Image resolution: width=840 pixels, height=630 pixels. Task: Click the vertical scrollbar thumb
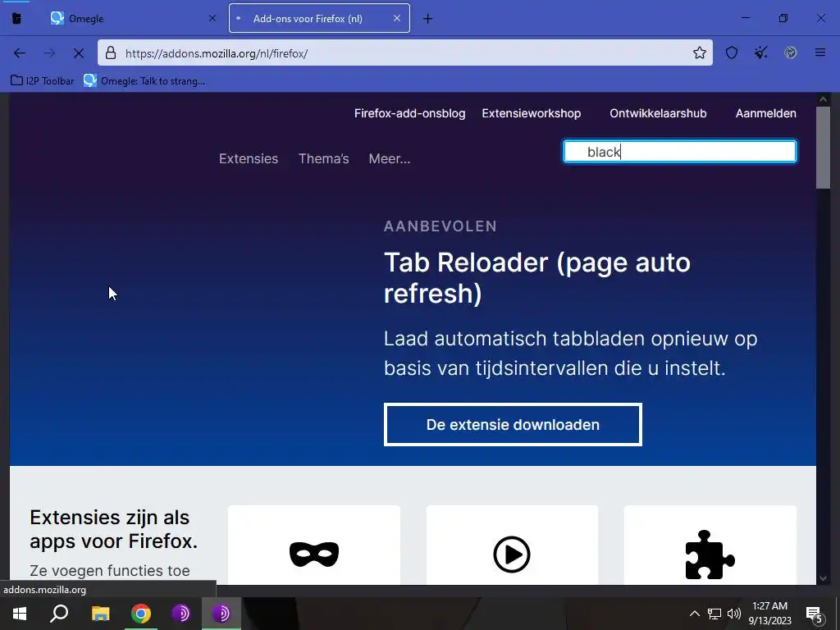(823, 148)
